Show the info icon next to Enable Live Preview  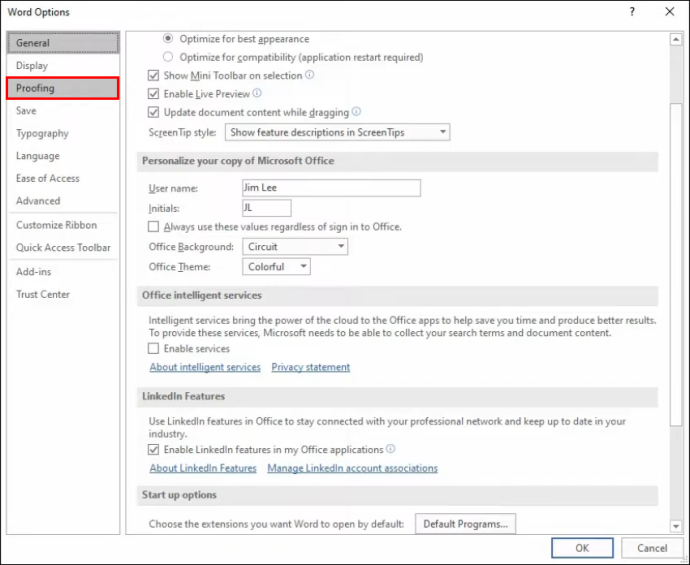coord(257,93)
